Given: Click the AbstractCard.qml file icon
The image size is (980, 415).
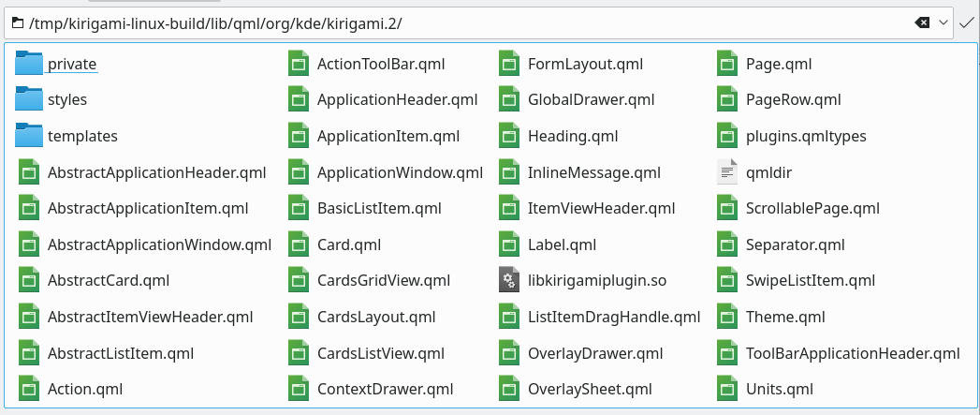Looking at the screenshot, I should pos(29,280).
